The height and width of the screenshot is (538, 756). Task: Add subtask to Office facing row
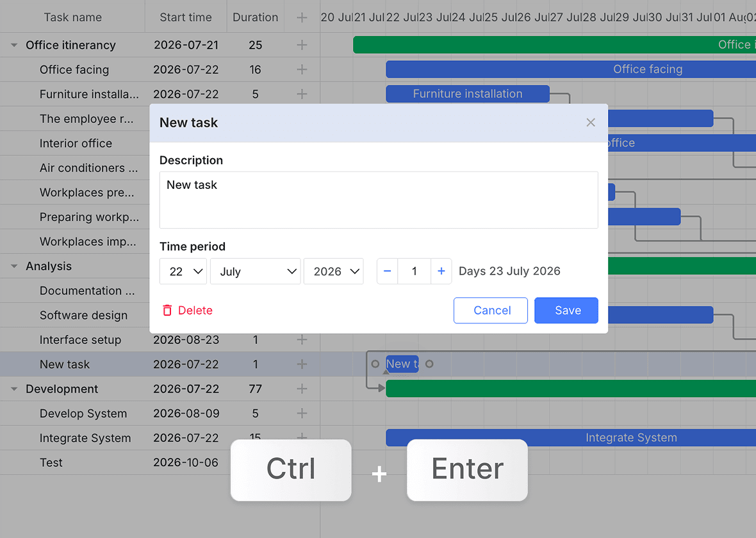click(x=302, y=70)
